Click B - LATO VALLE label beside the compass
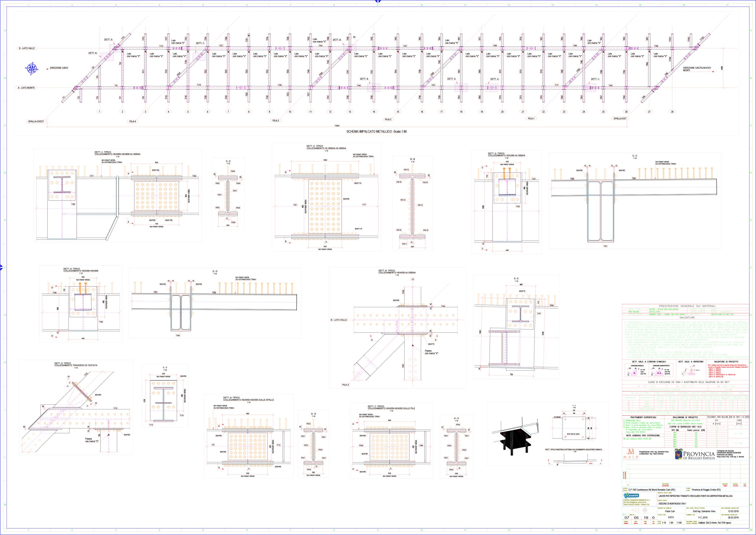This screenshot has width=756, height=535. tap(26, 48)
